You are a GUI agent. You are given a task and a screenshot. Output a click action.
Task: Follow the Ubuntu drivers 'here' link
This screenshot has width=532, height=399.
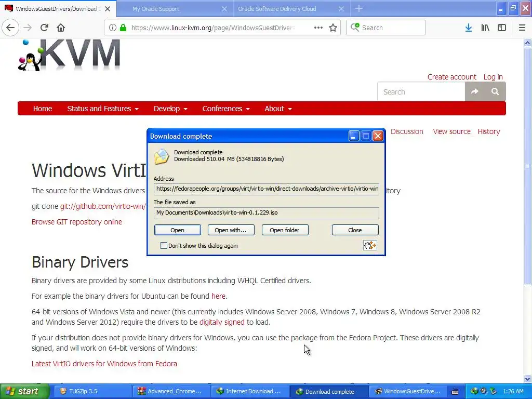click(x=218, y=296)
